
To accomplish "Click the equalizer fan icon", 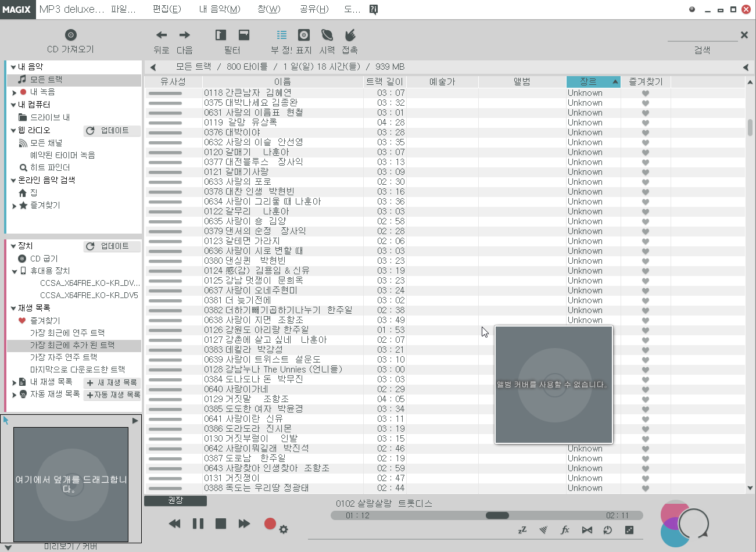I will coord(543,530).
